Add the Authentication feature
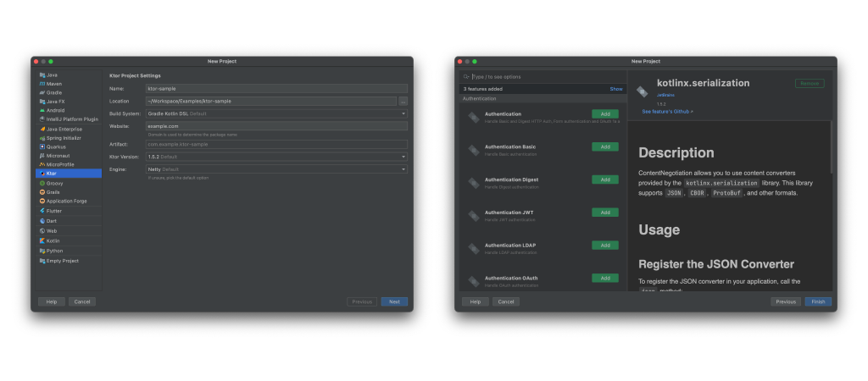Image resolution: width=868 pixels, height=381 pixels. tap(605, 114)
